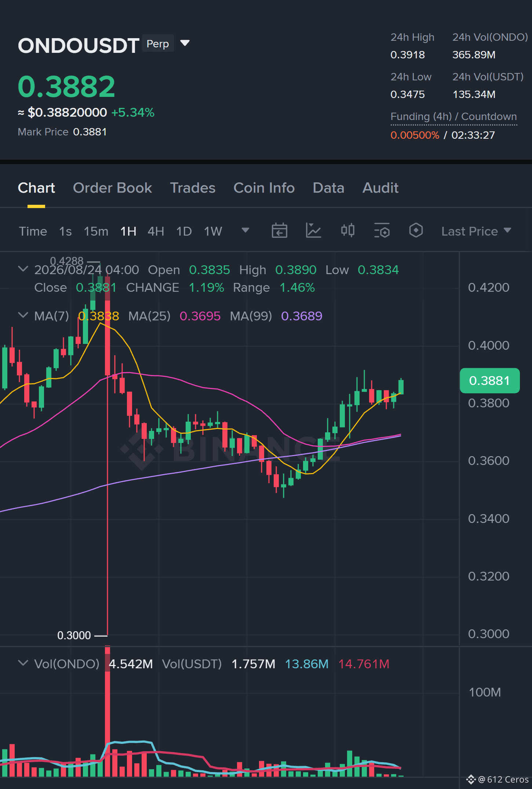Viewport: 532px width, 789px height.
Task: Tap the 0.4200 price axis label
Action: click(488, 287)
